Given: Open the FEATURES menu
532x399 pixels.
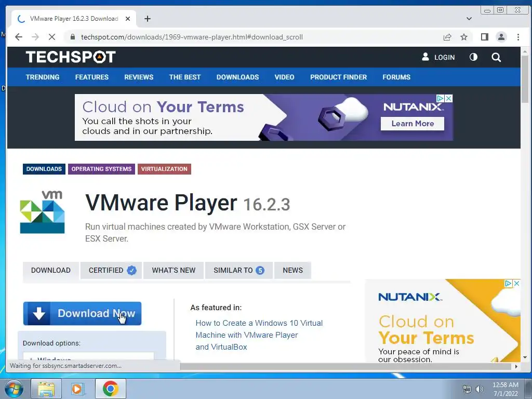Looking at the screenshot, I should point(92,77).
